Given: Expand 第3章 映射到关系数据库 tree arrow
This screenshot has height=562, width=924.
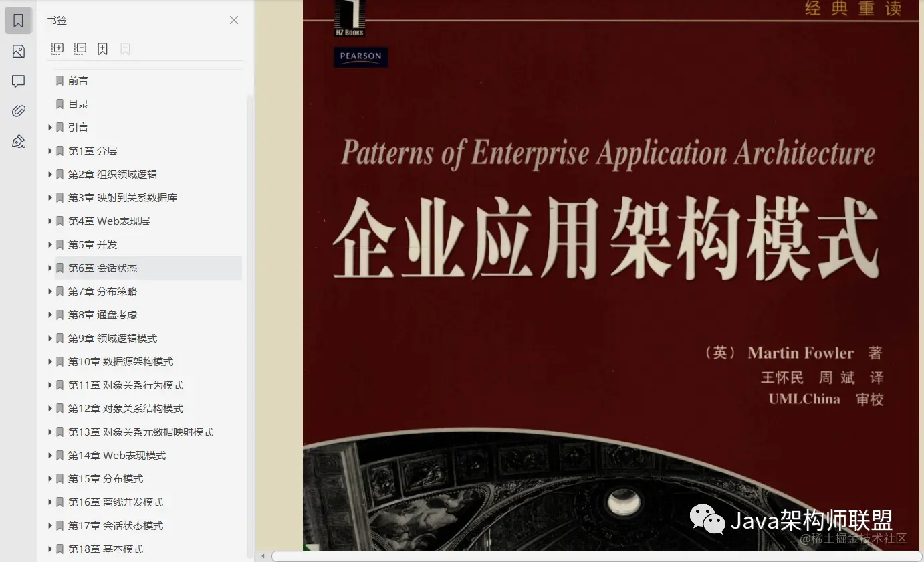Looking at the screenshot, I should coord(49,197).
